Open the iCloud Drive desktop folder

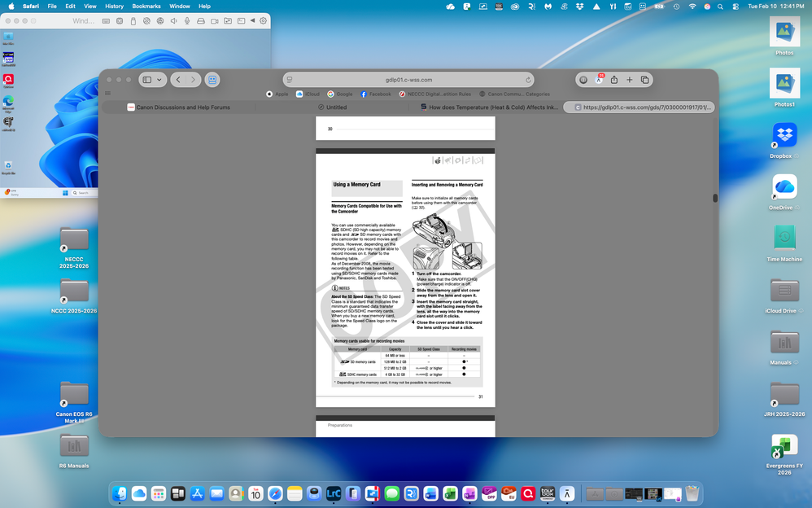pyautogui.click(x=784, y=291)
